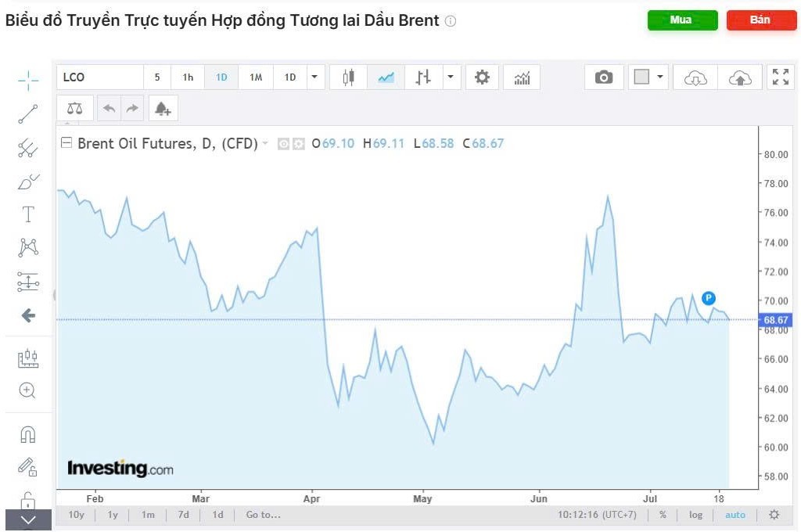Expand the chart style dropdown arrow

pos(451,77)
